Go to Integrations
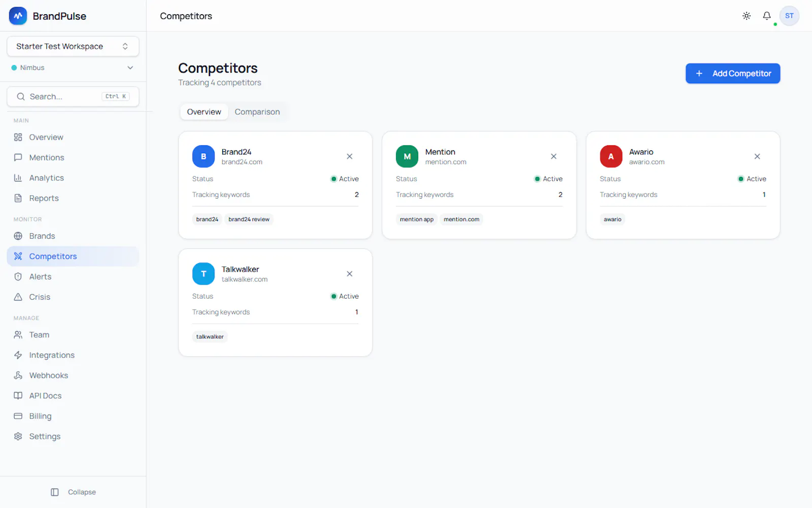The height and width of the screenshot is (508, 812). point(73,355)
